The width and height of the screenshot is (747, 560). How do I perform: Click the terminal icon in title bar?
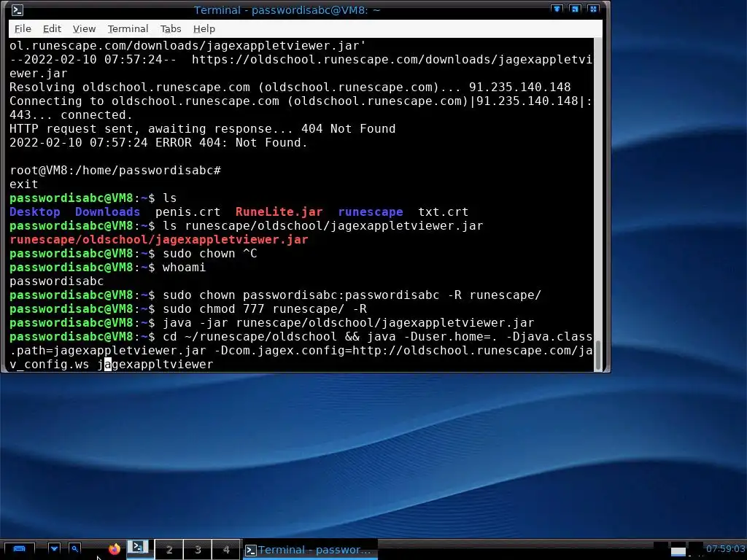coord(18,10)
